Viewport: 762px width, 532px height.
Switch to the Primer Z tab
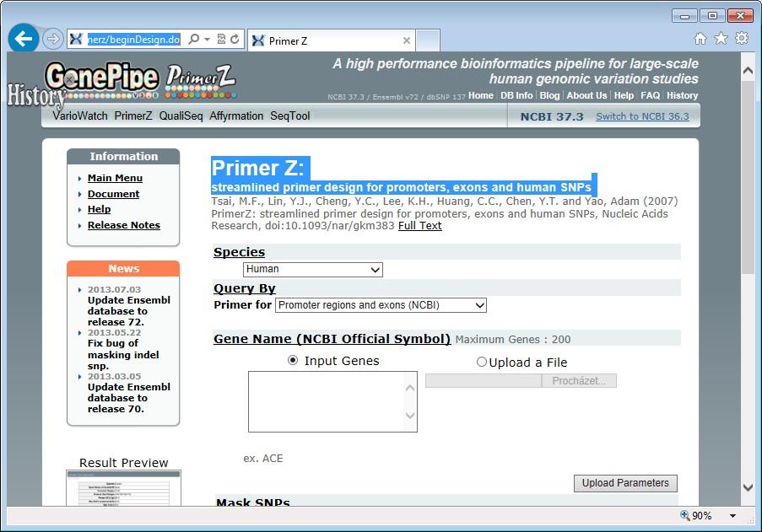tap(332, 40)
